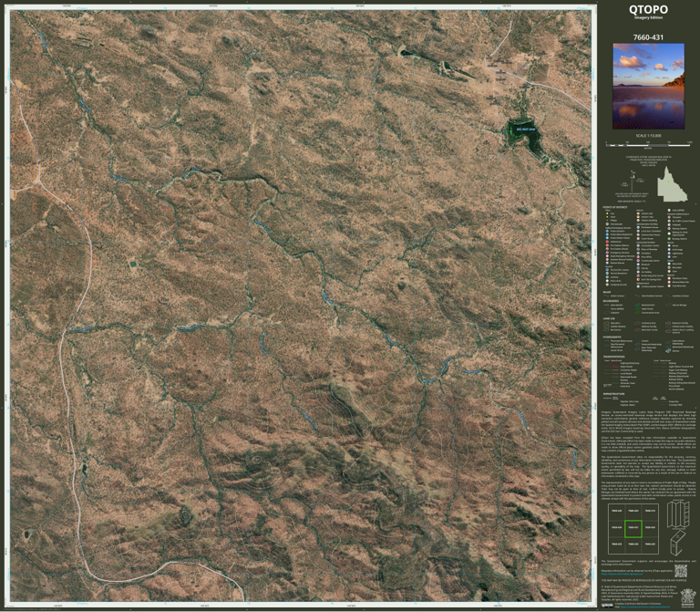Screen dimensions: 700x612
Task: Open the sunset beach cover photo
Action: tap(649, 87)
